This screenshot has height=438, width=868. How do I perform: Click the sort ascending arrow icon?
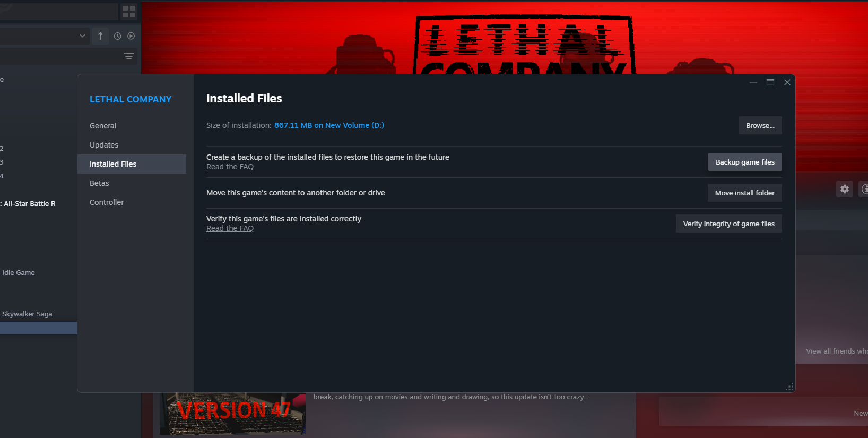pos(100,36)
